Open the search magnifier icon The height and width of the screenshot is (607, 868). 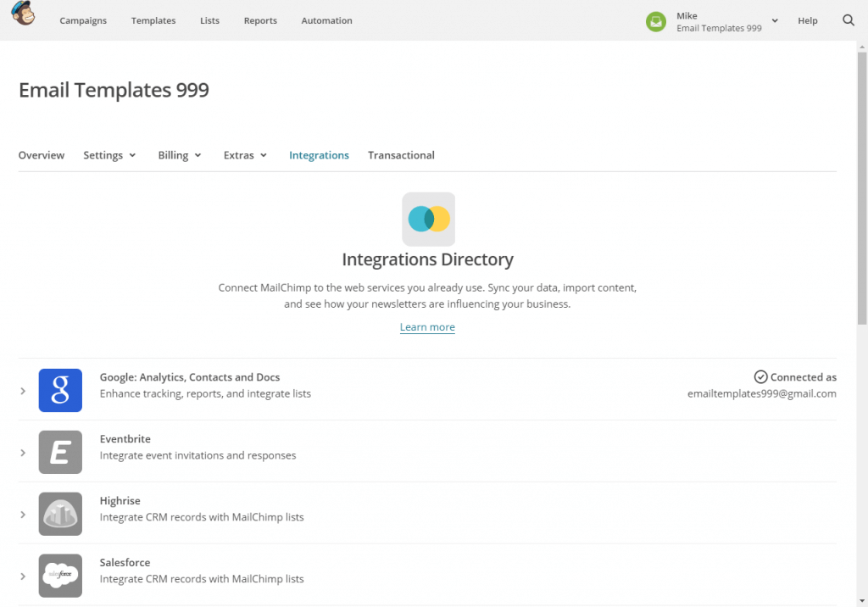click(x=848, y=20)
